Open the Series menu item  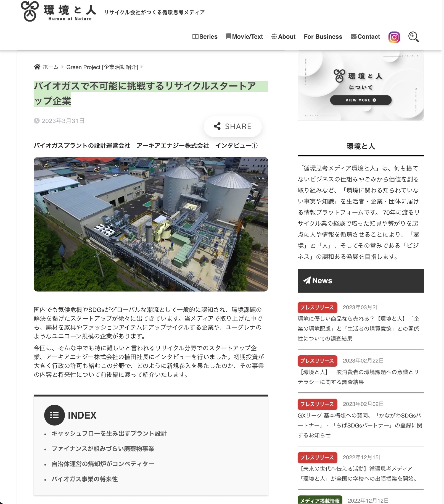(x=205, y=36)
